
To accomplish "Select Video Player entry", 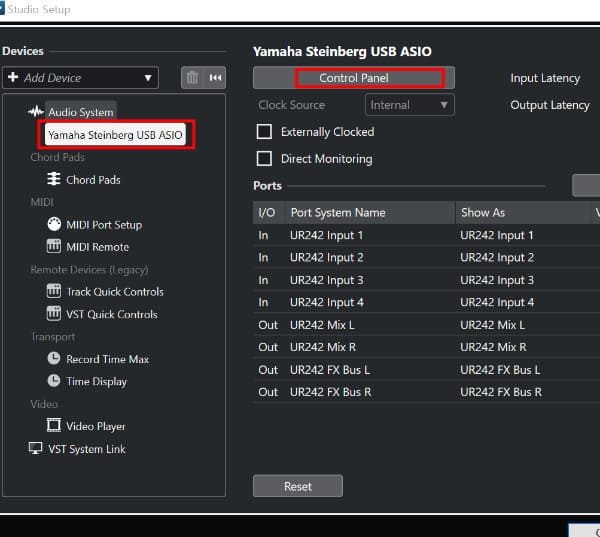I will click(x=96, y=426).
